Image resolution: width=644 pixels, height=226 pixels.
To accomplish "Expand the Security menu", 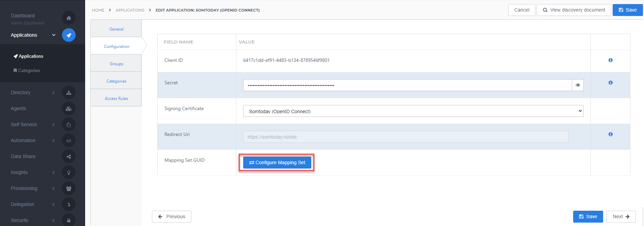I will click(x=53, y=221).
